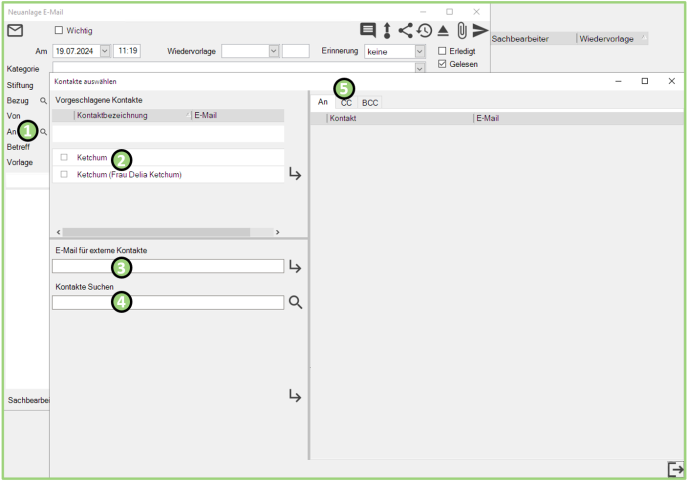Screen dimensions: 689x481
Task: Click the envelope email icon
Action: point(15,30)
